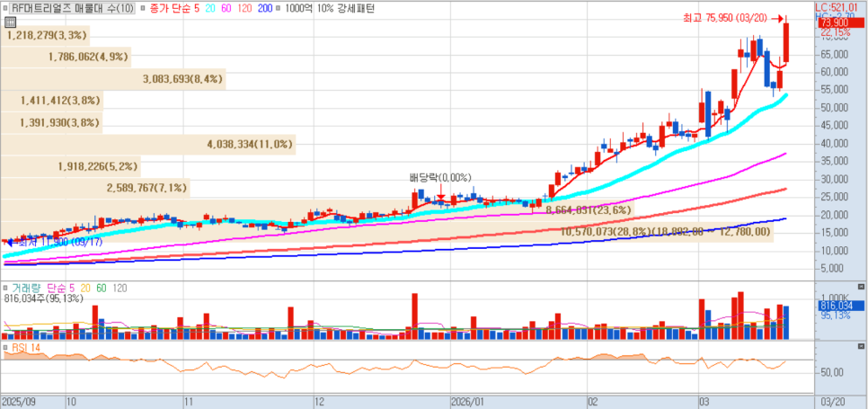Click volume profile bar 4,038,334(11,0%)
868x409 pixels.
tap(147, 145)
